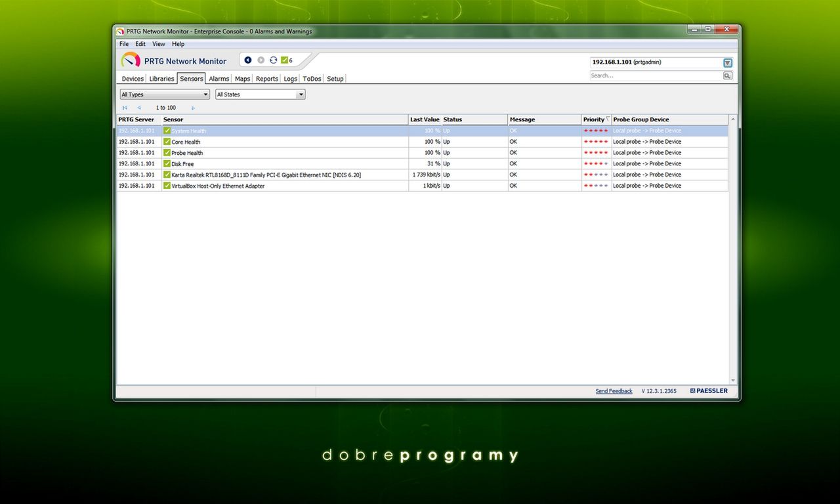Open the Reports tab
840x504 pixels.
267,79
